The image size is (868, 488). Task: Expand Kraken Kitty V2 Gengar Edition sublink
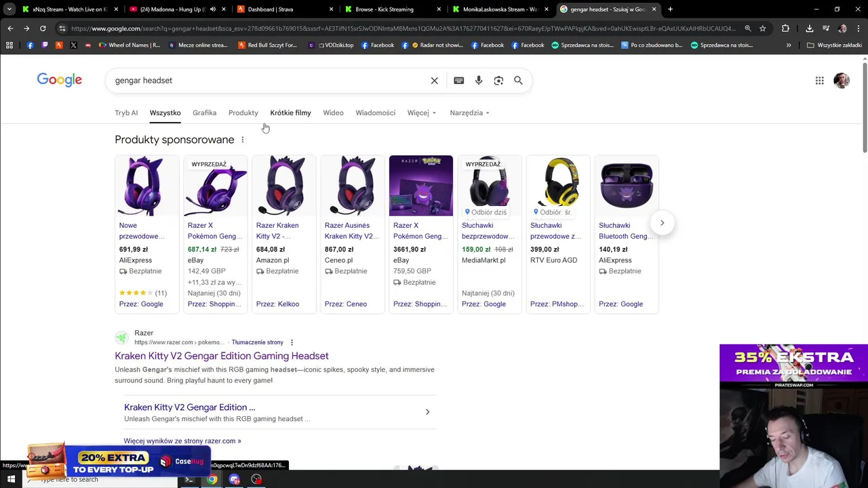point(427,412)
